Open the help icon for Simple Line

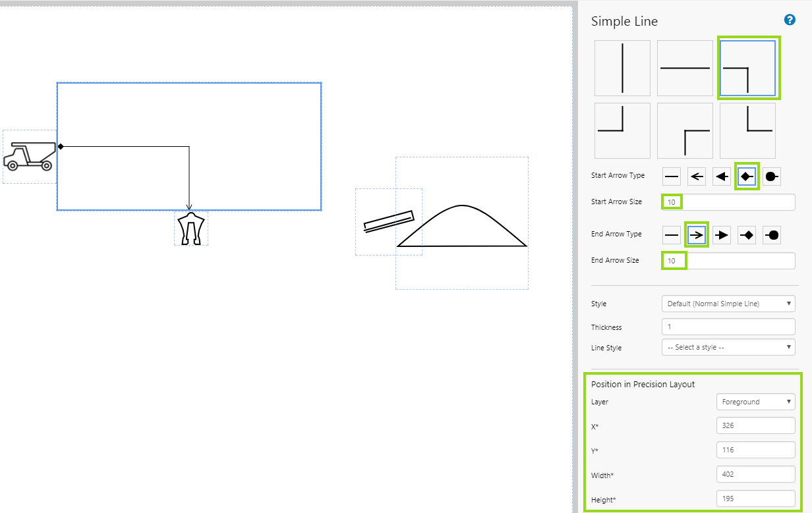(790, 20)
